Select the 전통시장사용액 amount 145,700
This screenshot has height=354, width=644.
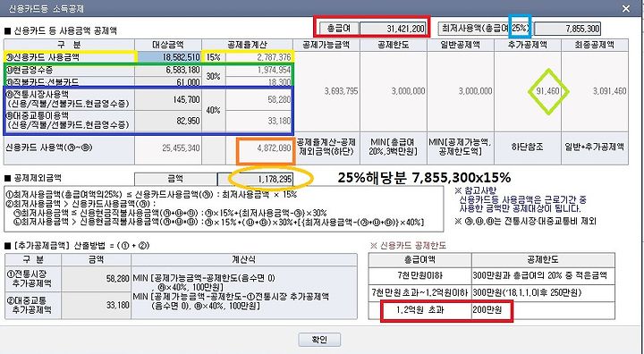point(168,99)
